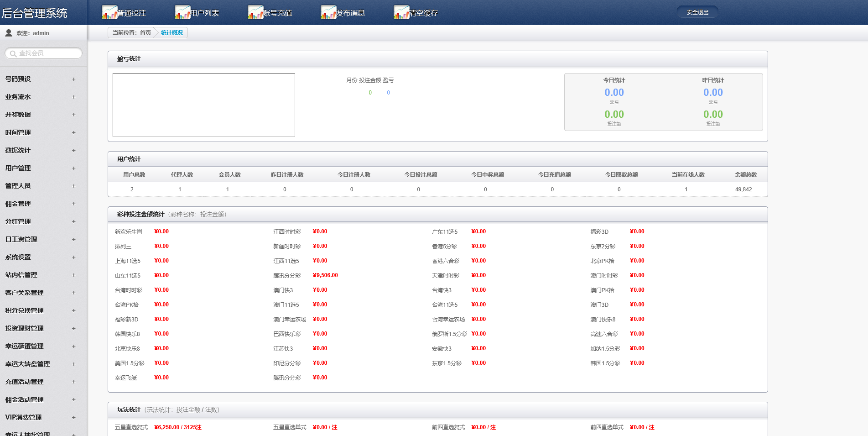Select 清空缓存 in the top bar
Screen dimensions: 868x436
coord(423,13)
